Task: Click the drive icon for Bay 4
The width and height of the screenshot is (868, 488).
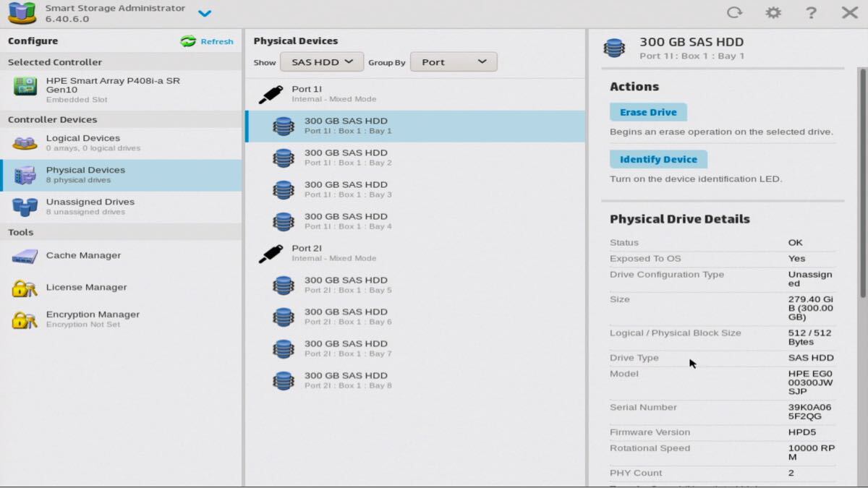Action: point(284,221)
